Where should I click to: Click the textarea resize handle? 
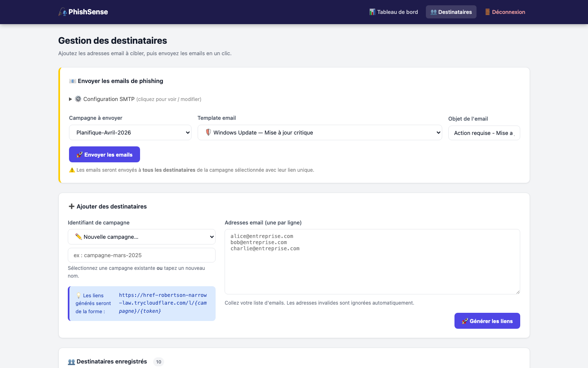click(x=517, y=292)
